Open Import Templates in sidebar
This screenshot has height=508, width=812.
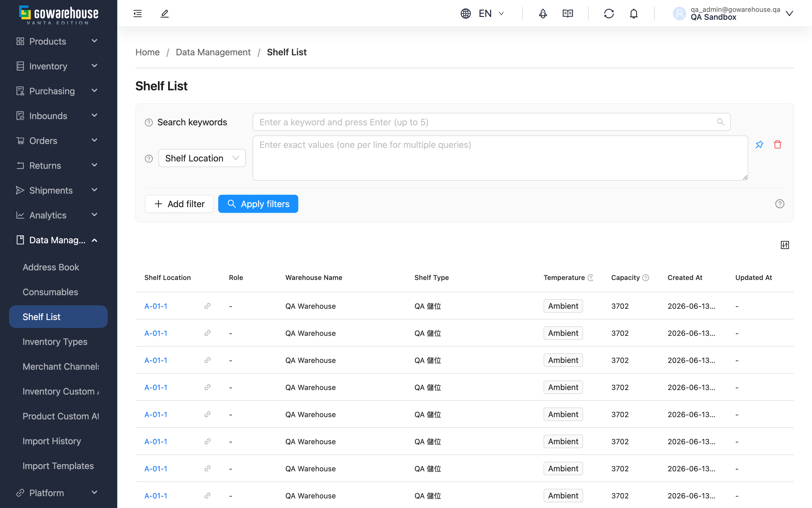(x=58, y=466)
